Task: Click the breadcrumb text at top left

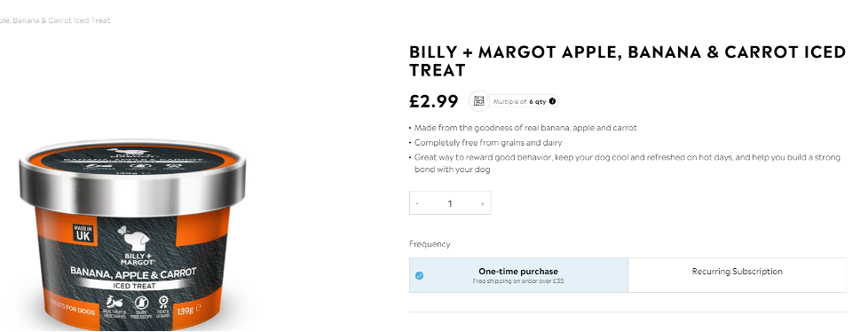Action: click(55, 20)
